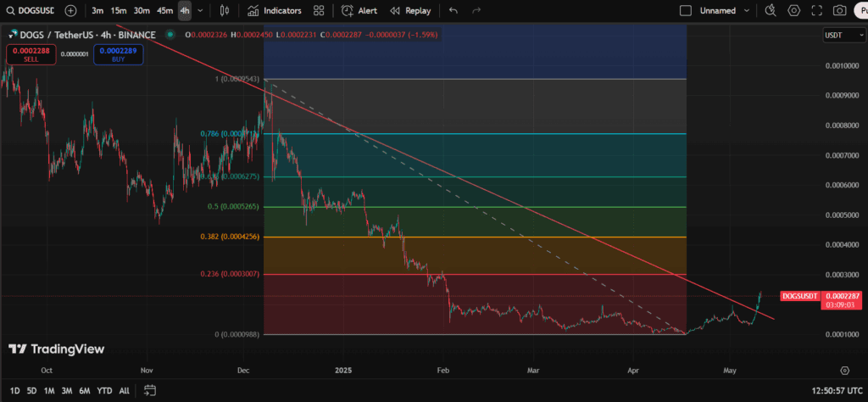Open the candlestick chart type selector
The width and height of the screenshot is (868, 402).
coord(224,11)
